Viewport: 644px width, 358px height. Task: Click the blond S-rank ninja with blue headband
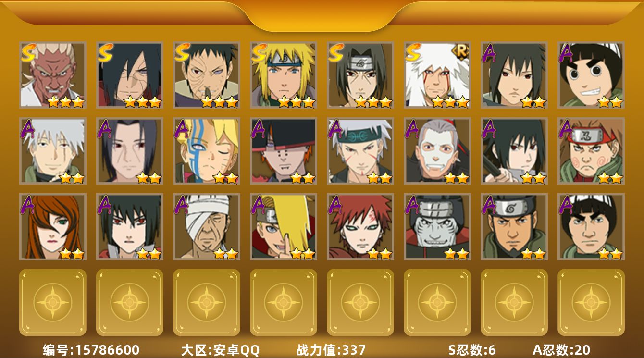[283, 74]
